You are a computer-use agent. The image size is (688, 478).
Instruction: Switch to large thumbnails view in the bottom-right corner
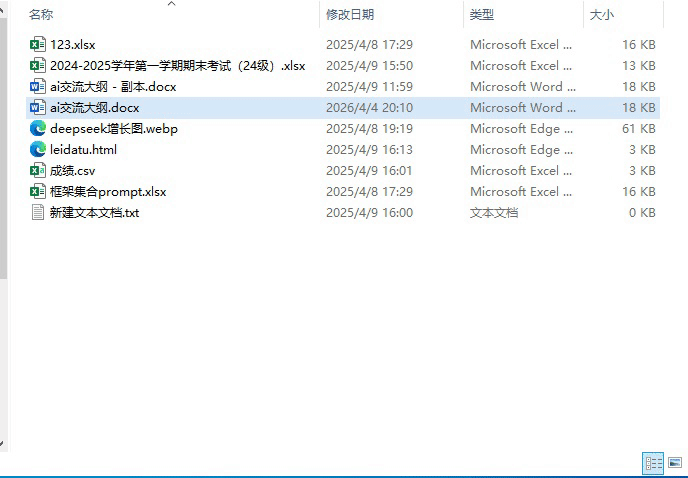click(675, 463)
